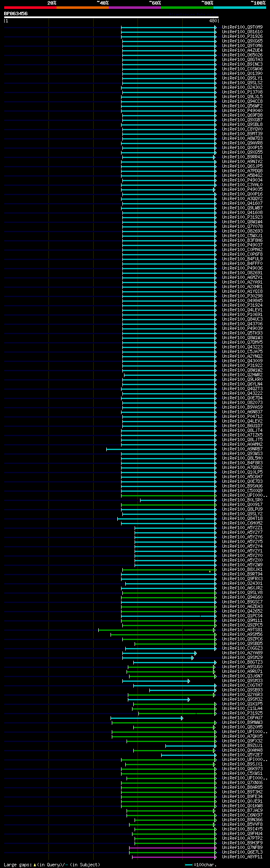Image resolution: width=270 pixels, height=868 pixels.
Task: Select label UniRef100_A5Y2W9
Action: click(x=242, y=565)
